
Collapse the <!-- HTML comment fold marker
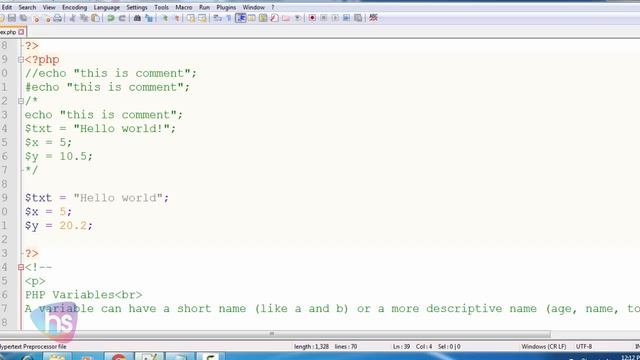coord(21,267)
